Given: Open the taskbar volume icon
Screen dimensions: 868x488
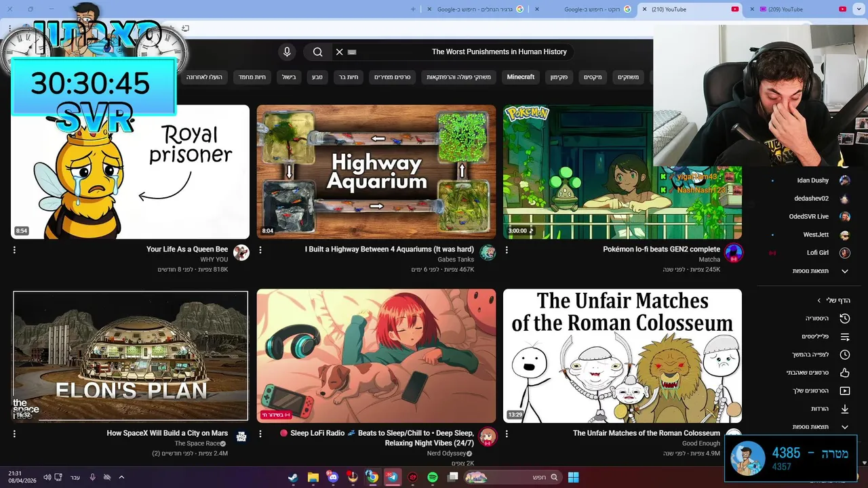Looking at the screenshot, I should [x=47, y=477].
